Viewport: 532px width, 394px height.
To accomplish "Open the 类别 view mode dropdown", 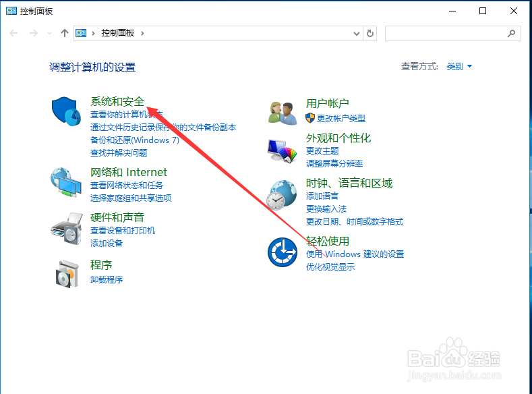I will 459,66.
